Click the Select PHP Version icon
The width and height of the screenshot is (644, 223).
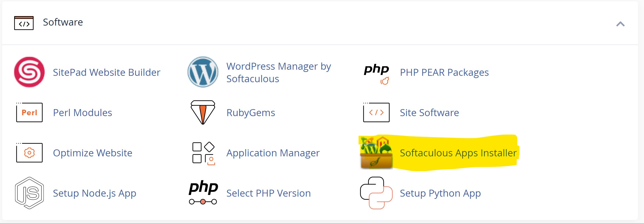(203, 193)
